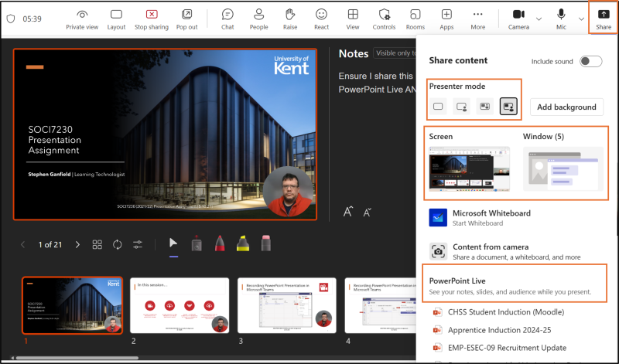Screen dimensions: 619x364
Task: Open the View options
Action: (353, 20)
